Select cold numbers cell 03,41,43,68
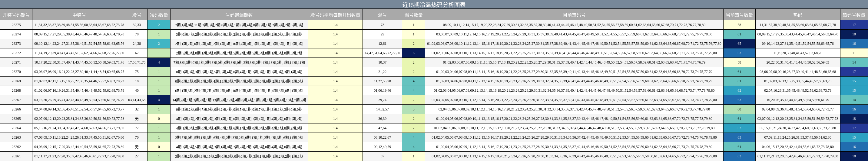 pos(137,100)
